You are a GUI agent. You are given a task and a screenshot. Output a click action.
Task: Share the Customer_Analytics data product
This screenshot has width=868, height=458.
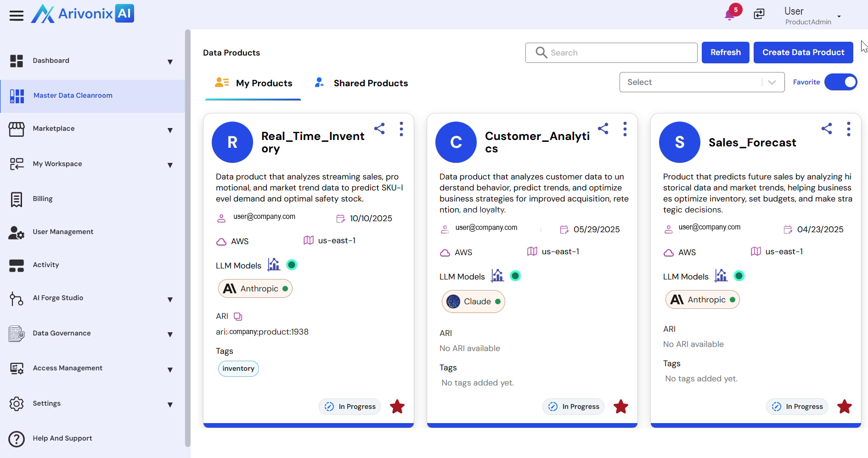pyautogui.click(x=603, y=129)
